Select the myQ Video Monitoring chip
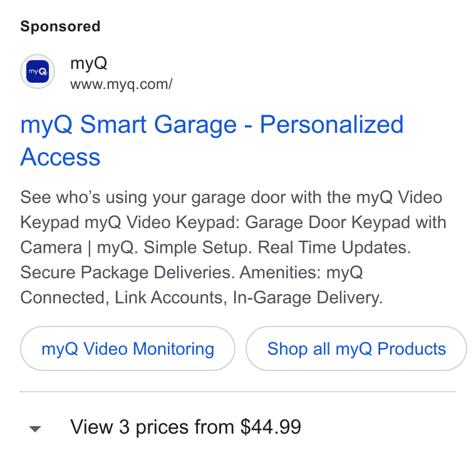 click(128, 348)
